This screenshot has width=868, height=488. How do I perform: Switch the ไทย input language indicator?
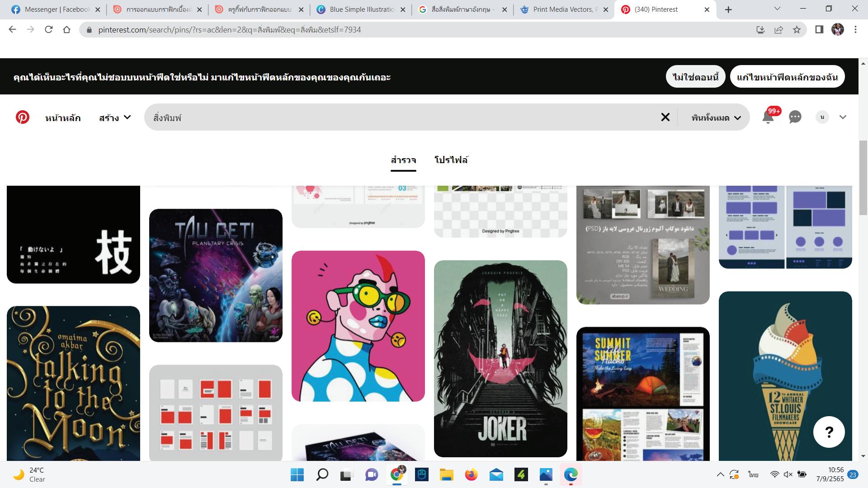(753, 474)
